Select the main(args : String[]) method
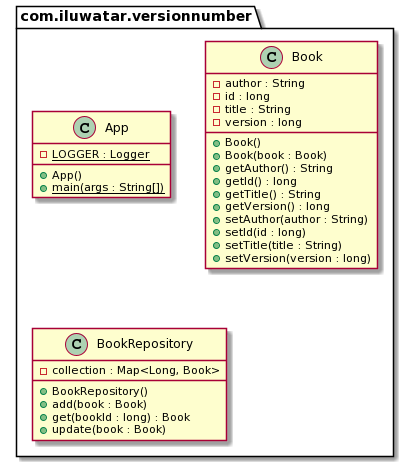 click(108, 188)
